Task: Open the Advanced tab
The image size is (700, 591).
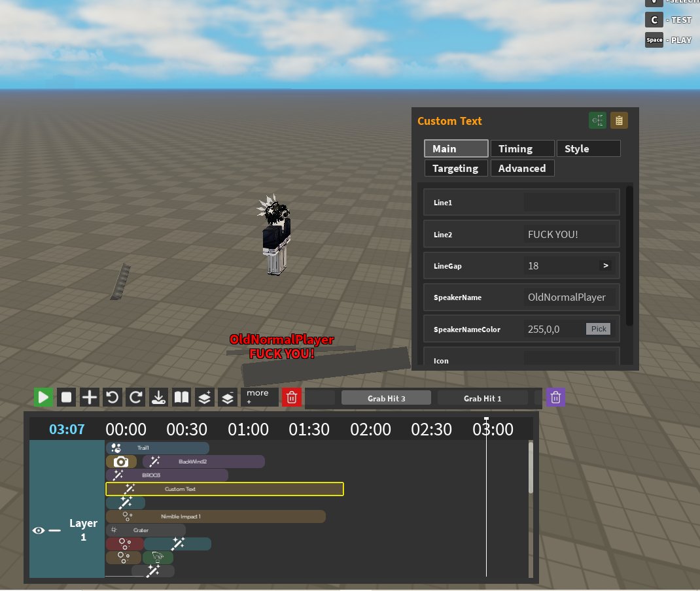Action: tap(522, 168)
